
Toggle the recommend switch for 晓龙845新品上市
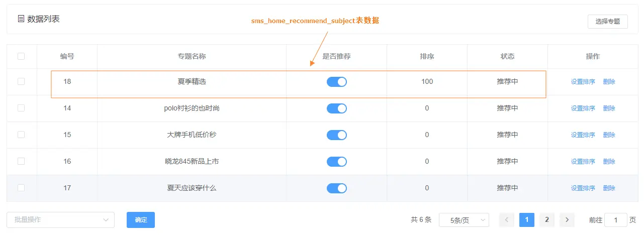pos(336,161)
